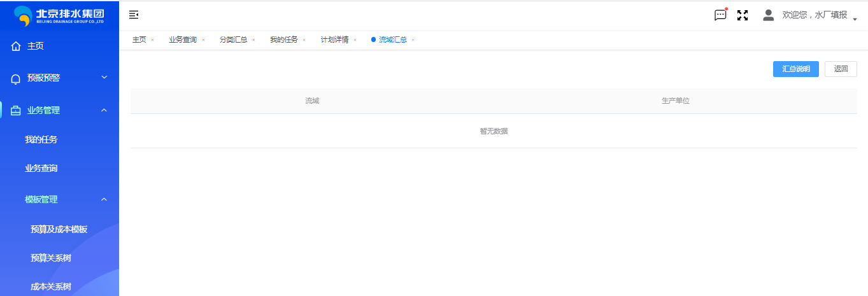868x296 pixels.
Task: Collapse the 模板管理 submenu chevron
Action: [x=104, y=199]
